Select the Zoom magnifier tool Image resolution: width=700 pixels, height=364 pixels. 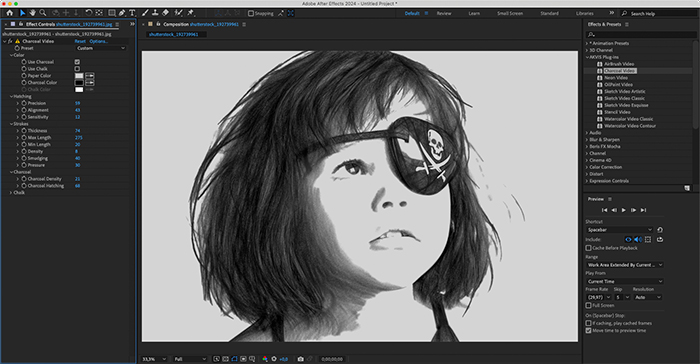pyautogui.click(x=43, y=13)
